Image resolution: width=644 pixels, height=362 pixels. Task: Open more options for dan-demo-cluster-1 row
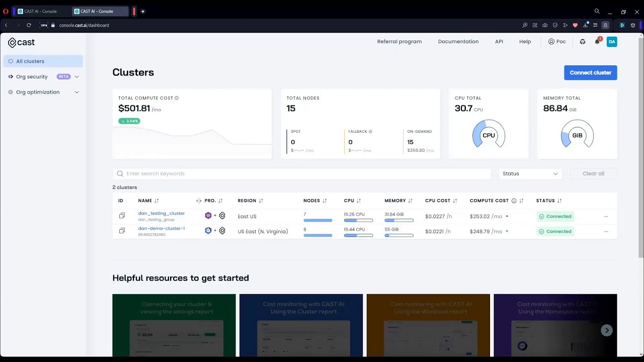coord(606,231)
